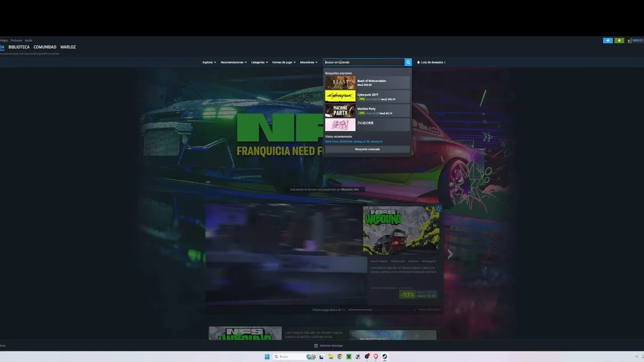Open recently viewed games link list
The width and height of the screenshot is (644, 362).
pos(354,142)
